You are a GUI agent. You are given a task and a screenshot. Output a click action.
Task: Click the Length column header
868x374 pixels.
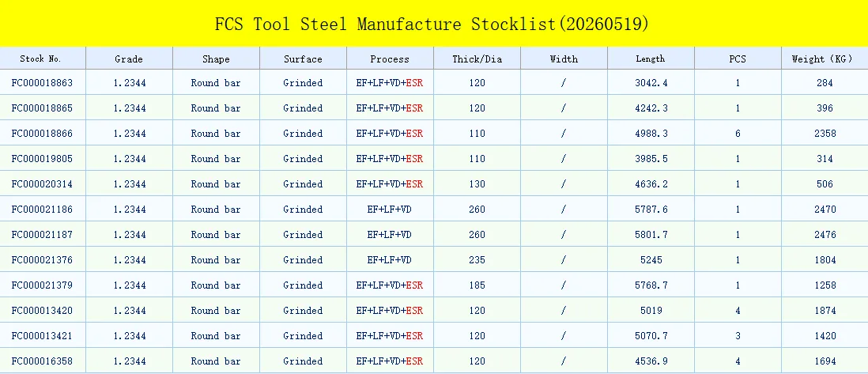point(651,59)
